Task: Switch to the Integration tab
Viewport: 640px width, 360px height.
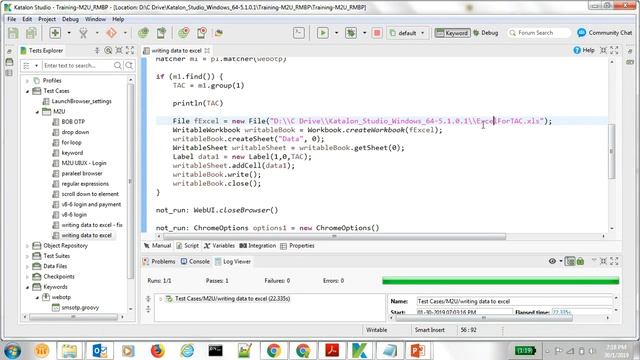Action: (258, 246)
